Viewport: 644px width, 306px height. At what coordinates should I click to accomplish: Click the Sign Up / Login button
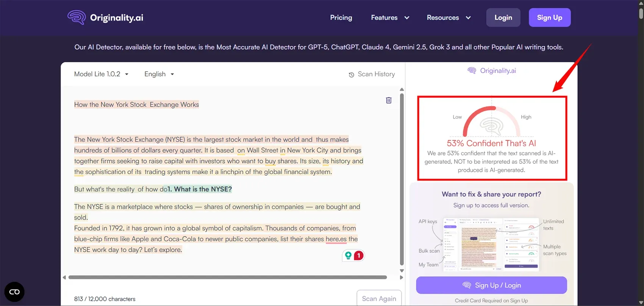coord(491,285)
